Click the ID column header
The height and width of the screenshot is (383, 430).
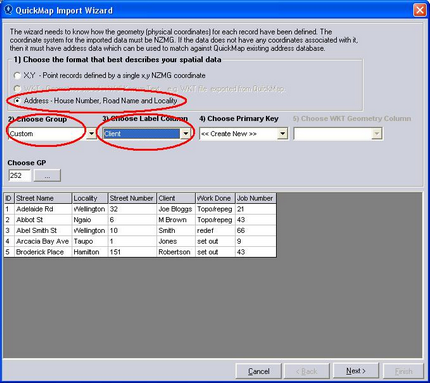(x=9, y=198)
